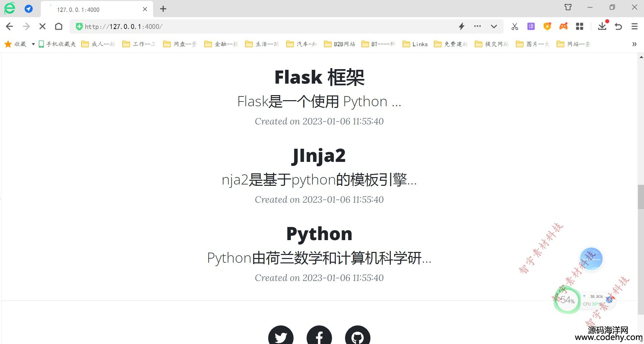
Task: Click the blue floating assistant ball
Action: click(591, 259)
